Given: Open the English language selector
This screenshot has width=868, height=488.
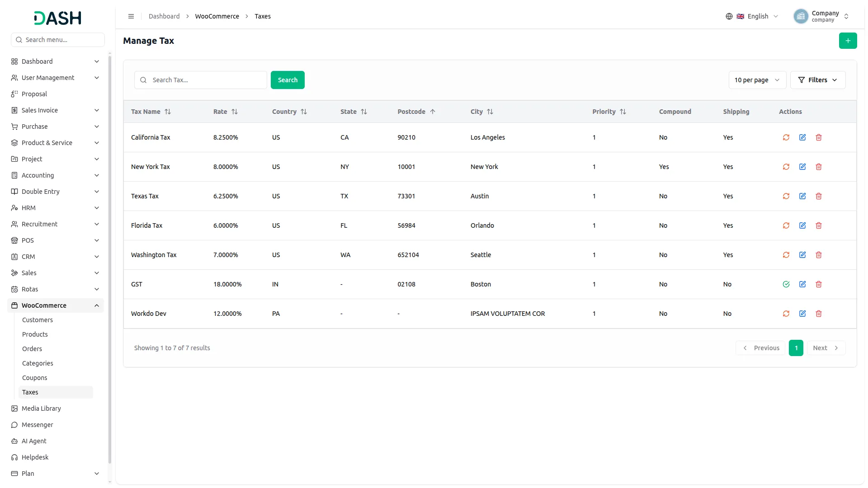Looking at the screenshot, I should pos(752,16).
